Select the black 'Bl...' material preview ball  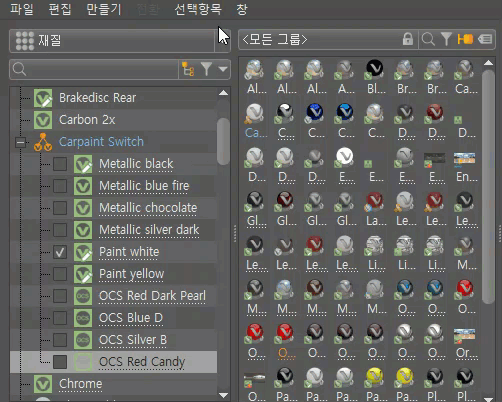click(375, 69)
